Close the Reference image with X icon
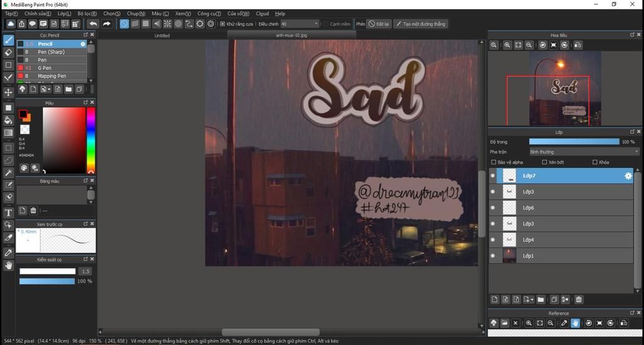 pyautogui.click(x=516, y=323)
